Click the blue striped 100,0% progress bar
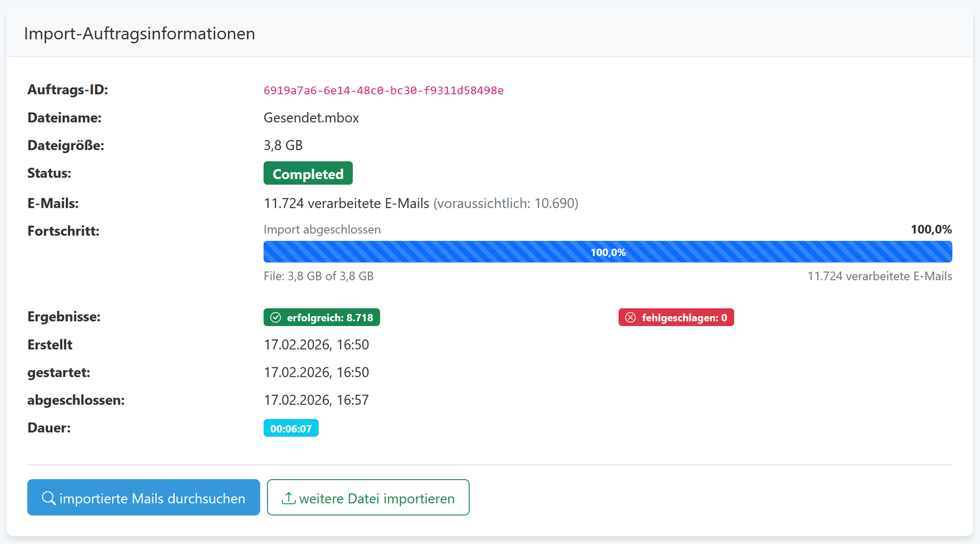Image resolution: width=980 pixels, height=544 pixels. tap(607, 252)
